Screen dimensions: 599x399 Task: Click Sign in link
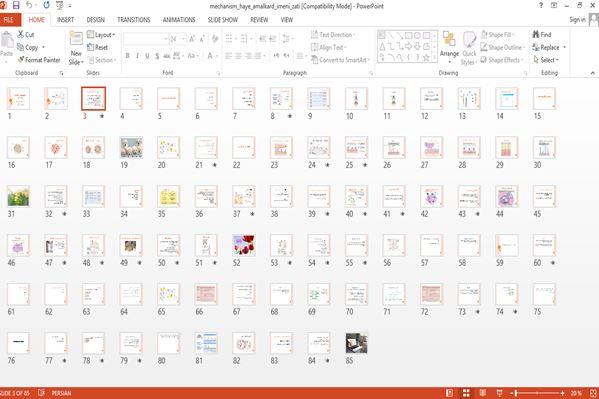click(577, 19)
